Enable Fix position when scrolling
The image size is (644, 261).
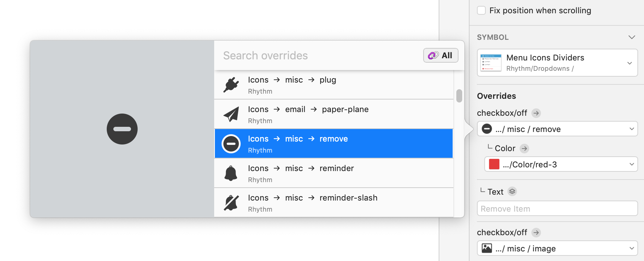coord(481,10)
